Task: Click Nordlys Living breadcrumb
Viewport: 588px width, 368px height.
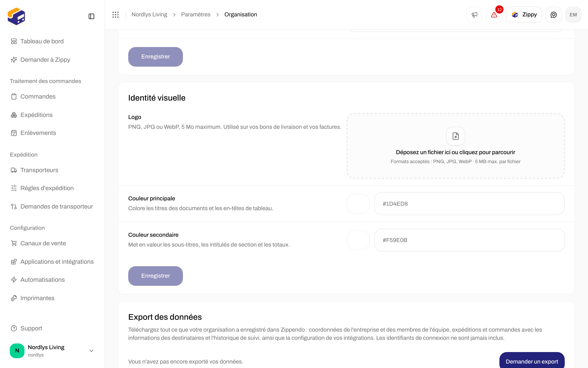Action: [149, 15]
